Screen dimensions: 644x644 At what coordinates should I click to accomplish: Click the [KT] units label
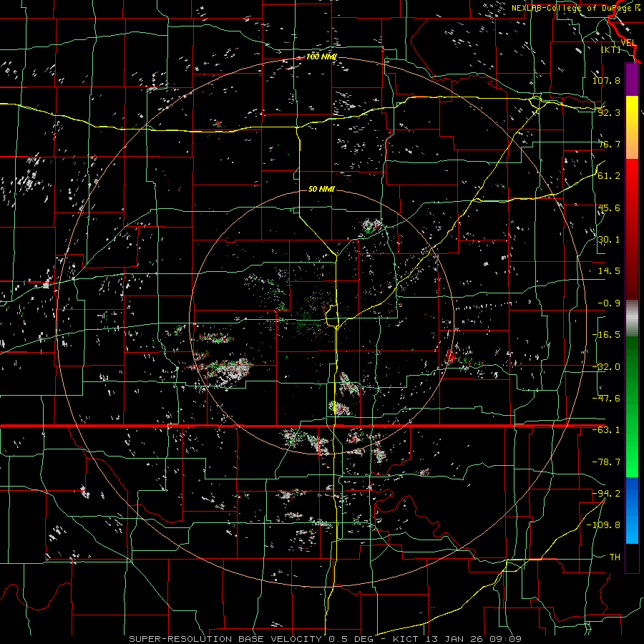611,49
